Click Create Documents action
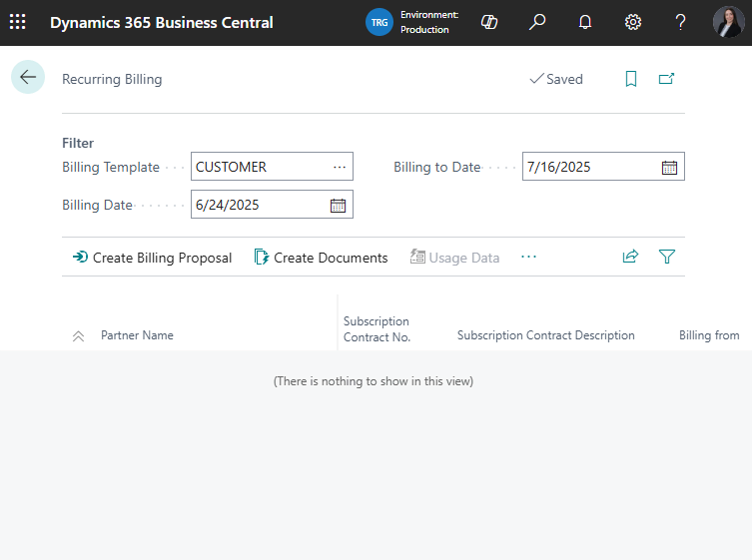 point(321,258)
